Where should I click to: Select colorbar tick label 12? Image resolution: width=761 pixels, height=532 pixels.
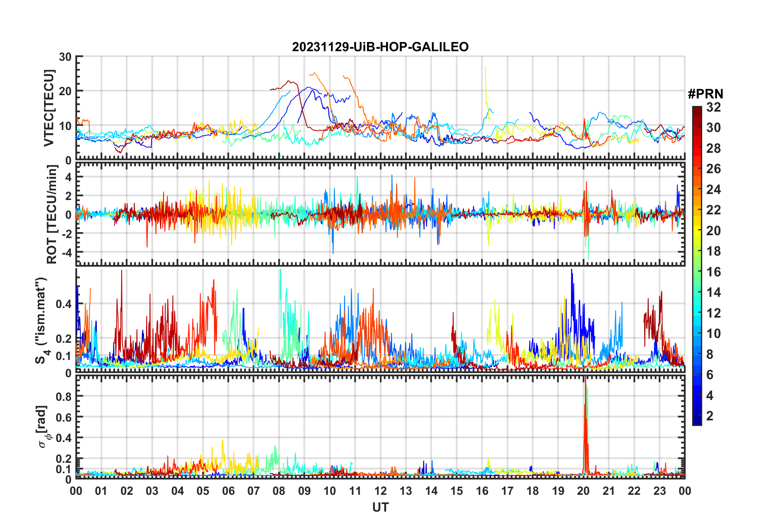click(x=713, y=313)
